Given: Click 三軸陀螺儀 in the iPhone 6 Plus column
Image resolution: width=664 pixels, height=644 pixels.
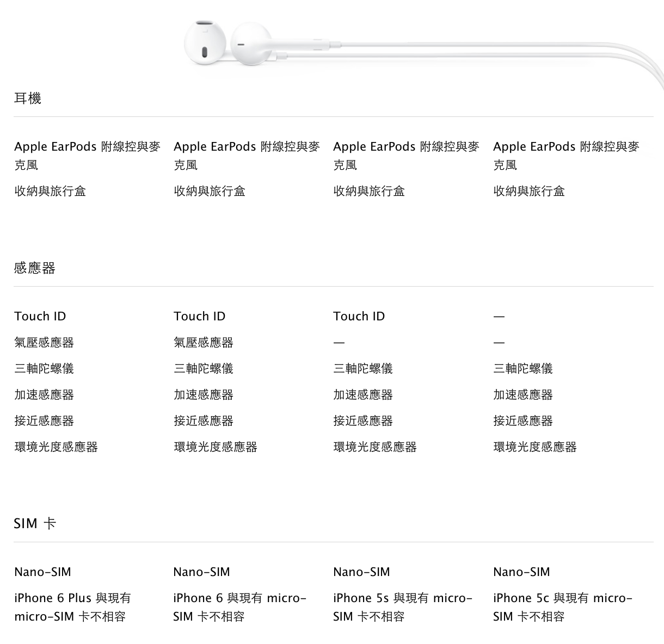Looking at the screenshot, I should tap(44, 369).
